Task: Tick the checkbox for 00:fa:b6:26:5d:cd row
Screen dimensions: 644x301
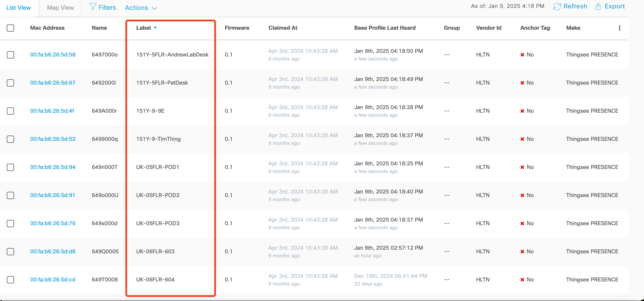Action: coord(10,280)
